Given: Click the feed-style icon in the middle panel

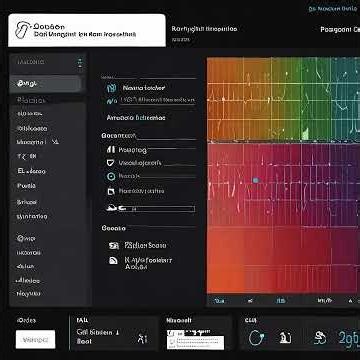Looking at the screenshot, I should pos(113,260).
